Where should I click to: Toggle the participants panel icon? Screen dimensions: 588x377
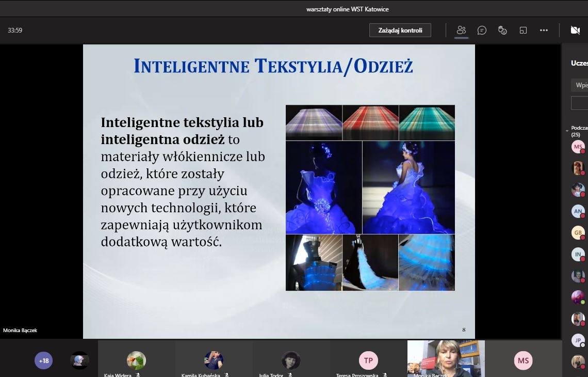[x=461, y=30]
